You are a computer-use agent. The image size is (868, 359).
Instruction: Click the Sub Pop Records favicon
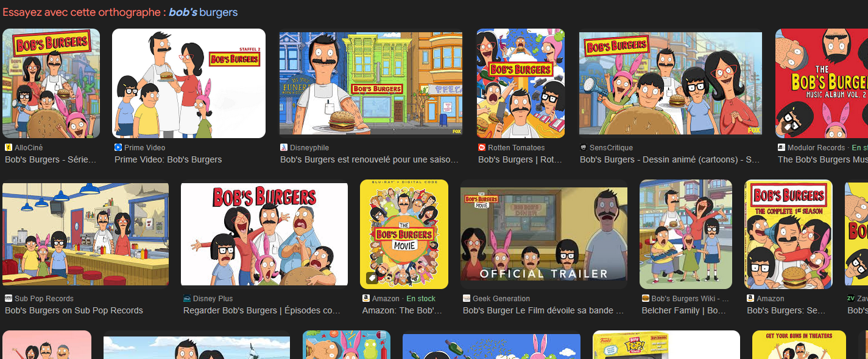(9, 299)
